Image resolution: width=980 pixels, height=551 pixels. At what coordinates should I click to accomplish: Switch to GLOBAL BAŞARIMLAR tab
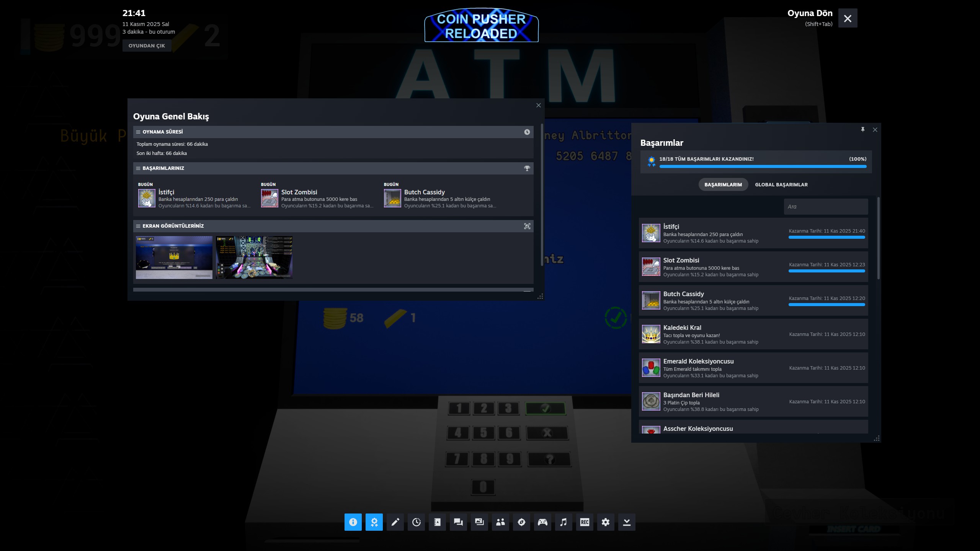(781, 184)
